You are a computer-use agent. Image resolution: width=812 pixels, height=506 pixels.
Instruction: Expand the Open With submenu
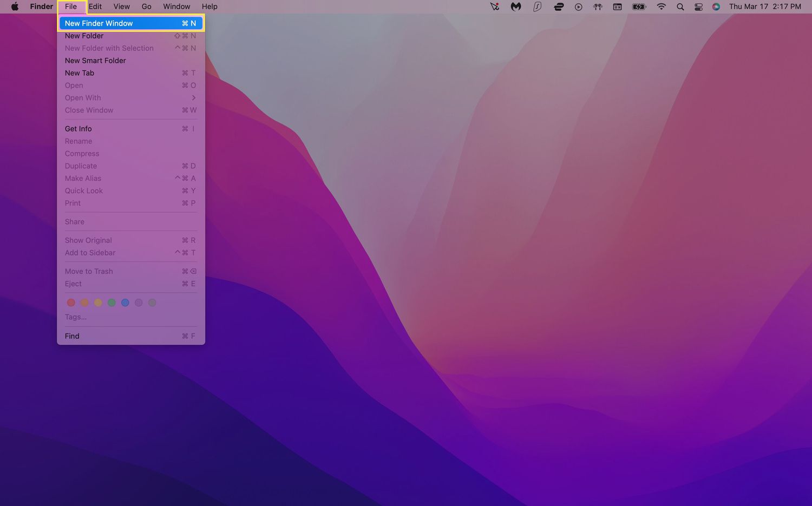tap(130, 98)
